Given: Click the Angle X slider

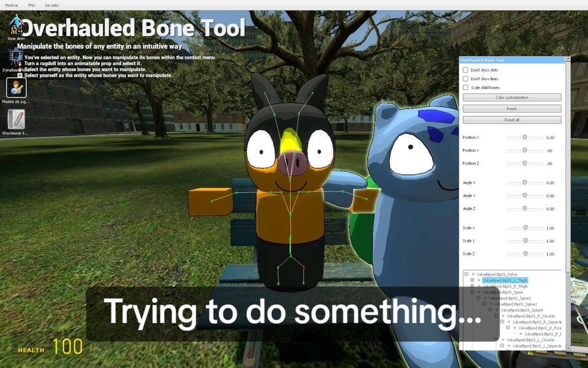Looking at the screenshot, I should point(524,183).
